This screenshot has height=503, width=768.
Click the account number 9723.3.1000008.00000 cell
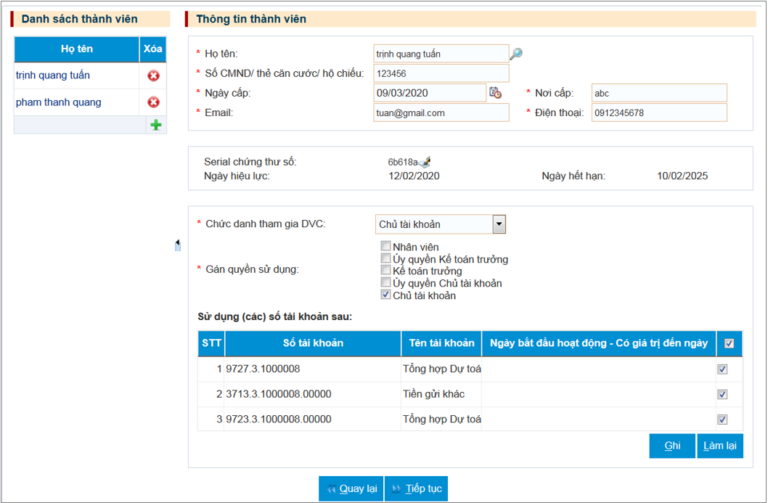(313, 419)
